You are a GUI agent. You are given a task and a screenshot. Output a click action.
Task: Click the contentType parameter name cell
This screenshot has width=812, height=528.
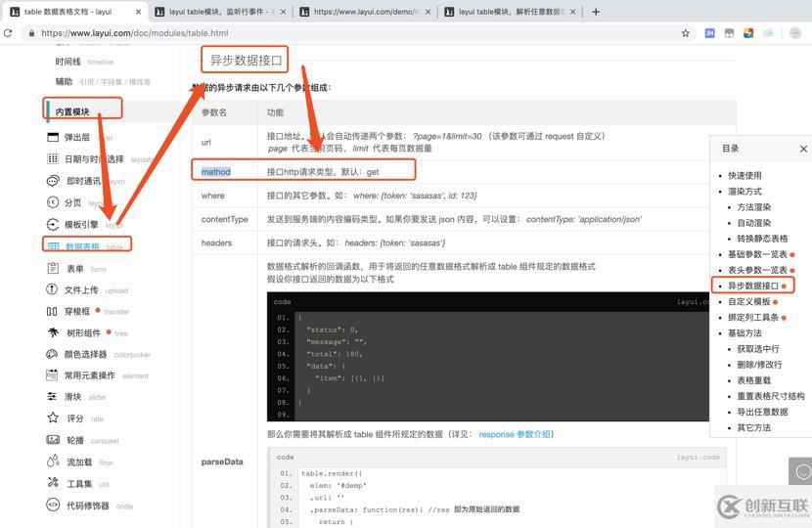[x=225, y=219]
